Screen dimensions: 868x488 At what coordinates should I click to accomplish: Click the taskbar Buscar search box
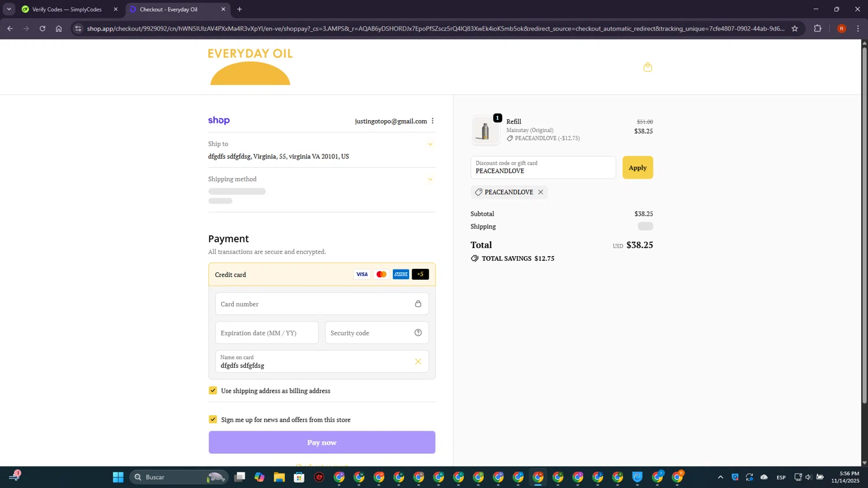click(x=179, y=477)
